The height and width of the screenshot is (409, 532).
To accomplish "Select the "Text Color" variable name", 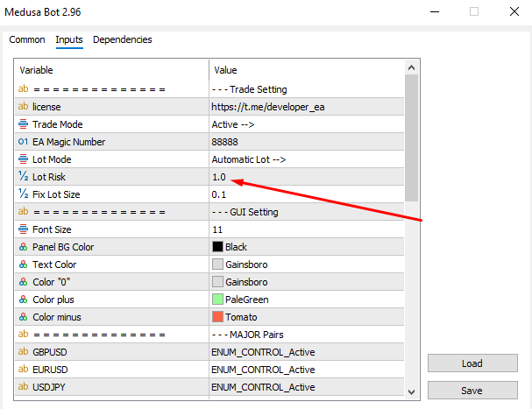I will coord(54,264).
